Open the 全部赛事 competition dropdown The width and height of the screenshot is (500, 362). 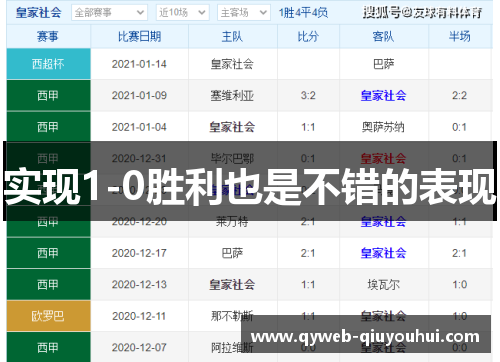(x=109, y=13)
